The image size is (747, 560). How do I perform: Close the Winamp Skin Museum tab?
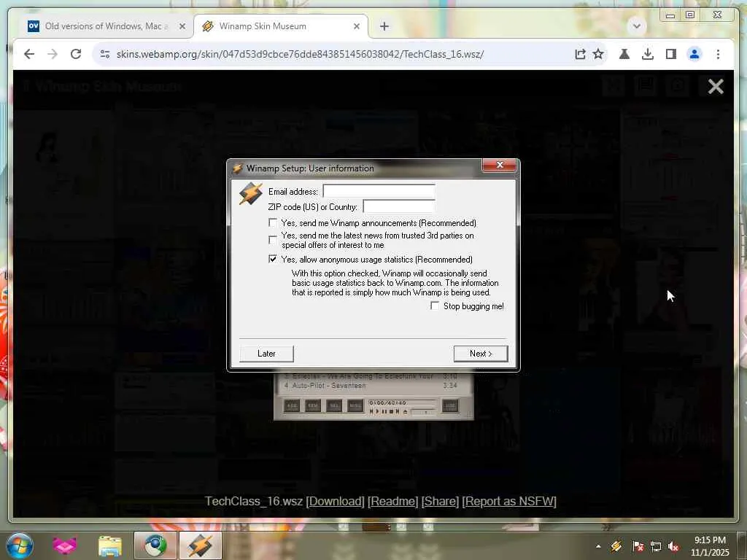coord(356,26)
